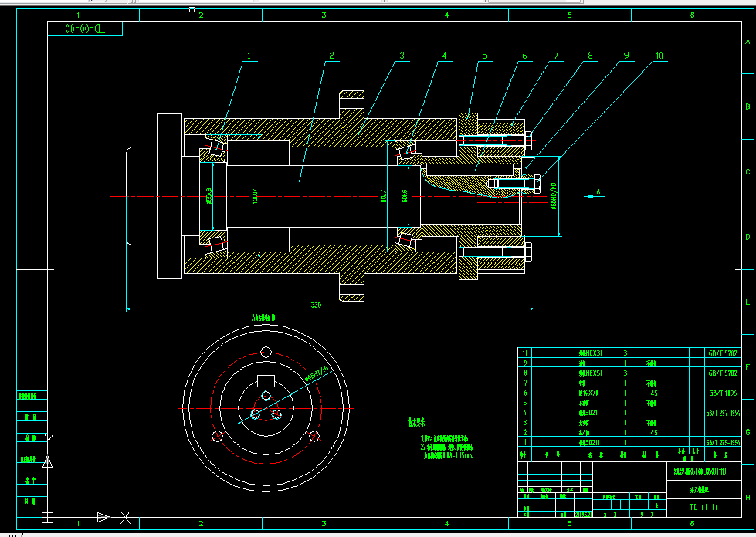Click the drawing number in the title block
Viewport: 756px width, 537px height.
[704, 507]
